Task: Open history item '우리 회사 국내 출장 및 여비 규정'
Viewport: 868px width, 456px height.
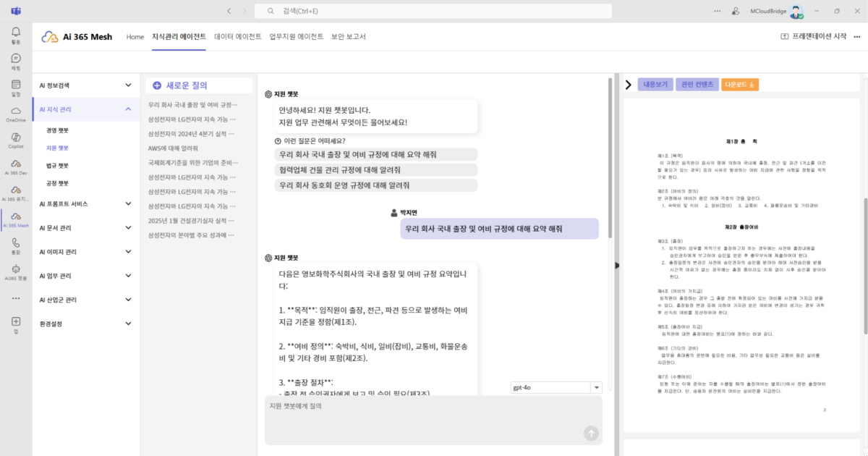Action: click(x=192, y=105)
